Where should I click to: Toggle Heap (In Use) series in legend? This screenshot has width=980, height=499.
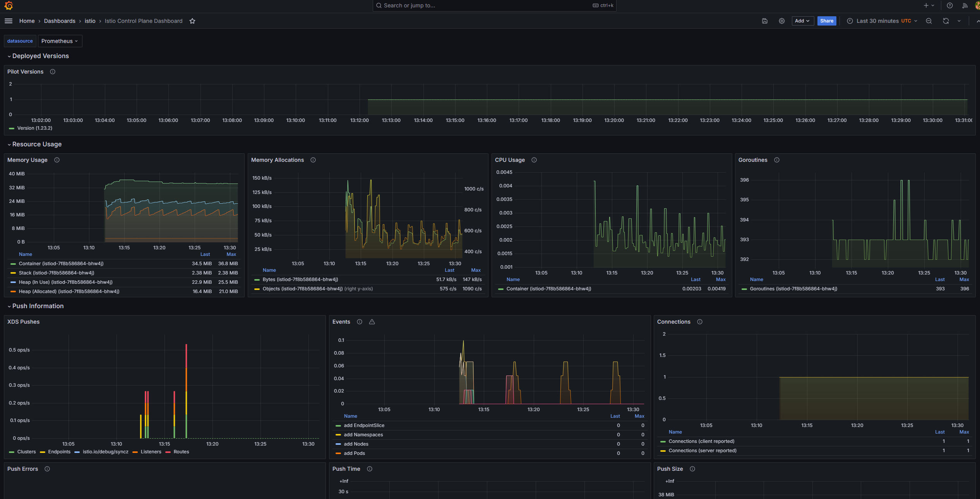pyautogui.click(x=65, y=282)
